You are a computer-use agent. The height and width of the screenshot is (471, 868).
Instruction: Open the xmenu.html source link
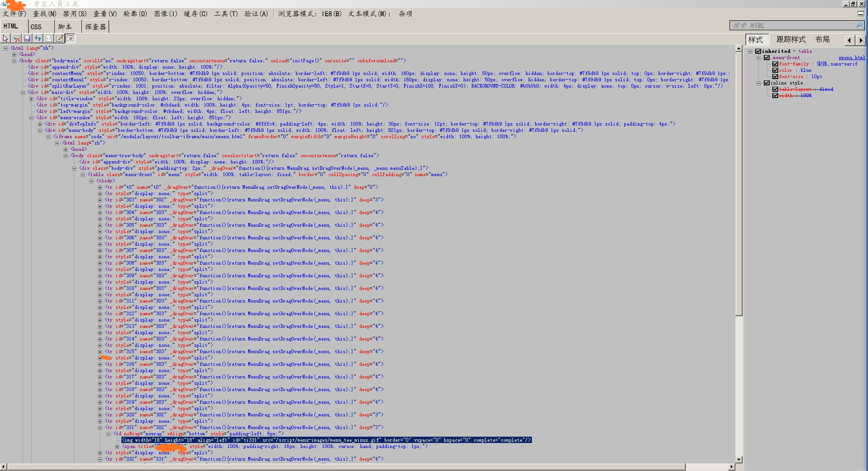[852, 58]
